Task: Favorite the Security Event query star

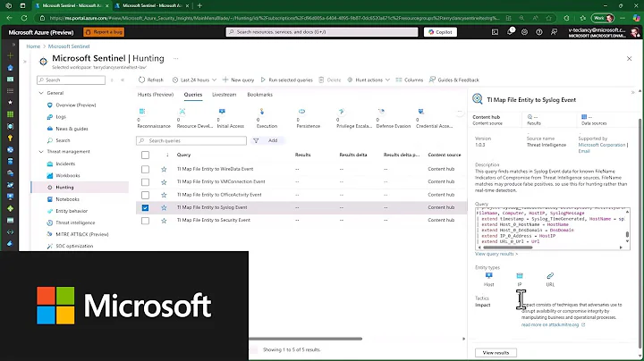Action: coord(164,221)
